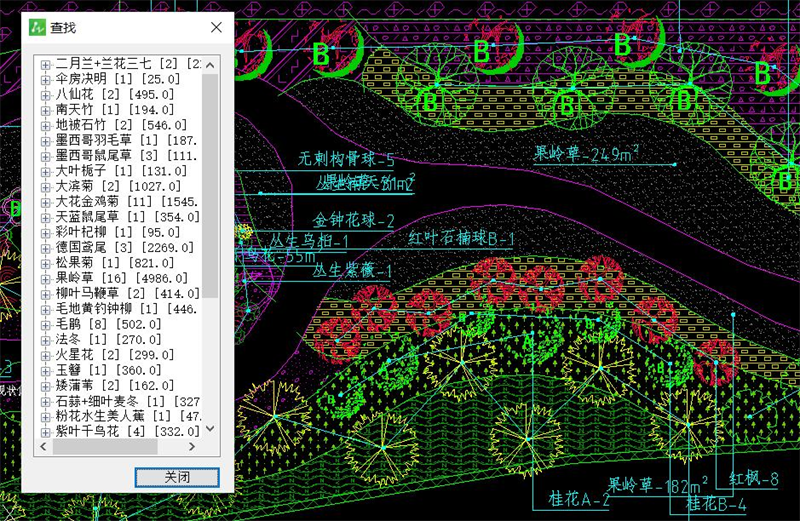Select the 松果菊 [1] [821.0] entry

click(x=115, y=263)
